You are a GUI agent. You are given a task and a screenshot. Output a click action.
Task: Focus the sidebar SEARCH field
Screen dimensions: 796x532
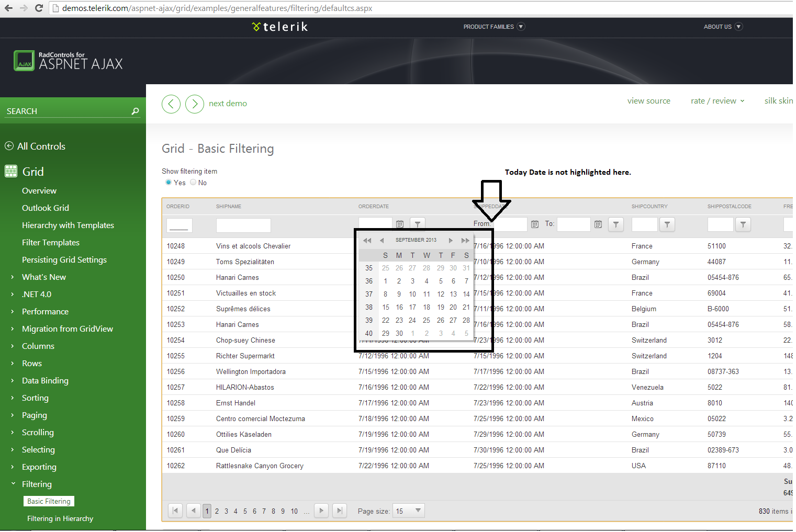[68, 111]
